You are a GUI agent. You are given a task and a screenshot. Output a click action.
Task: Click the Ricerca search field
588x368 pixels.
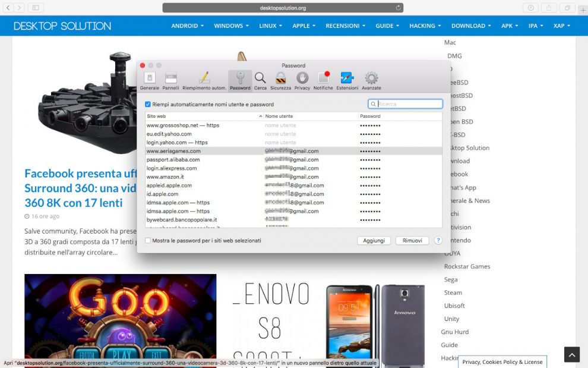406,103
